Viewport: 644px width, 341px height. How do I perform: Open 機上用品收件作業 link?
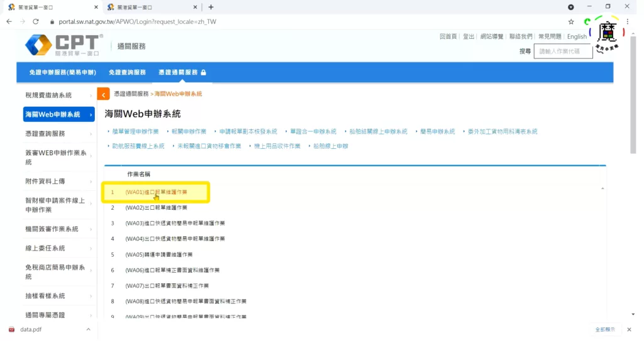[277, 146]
